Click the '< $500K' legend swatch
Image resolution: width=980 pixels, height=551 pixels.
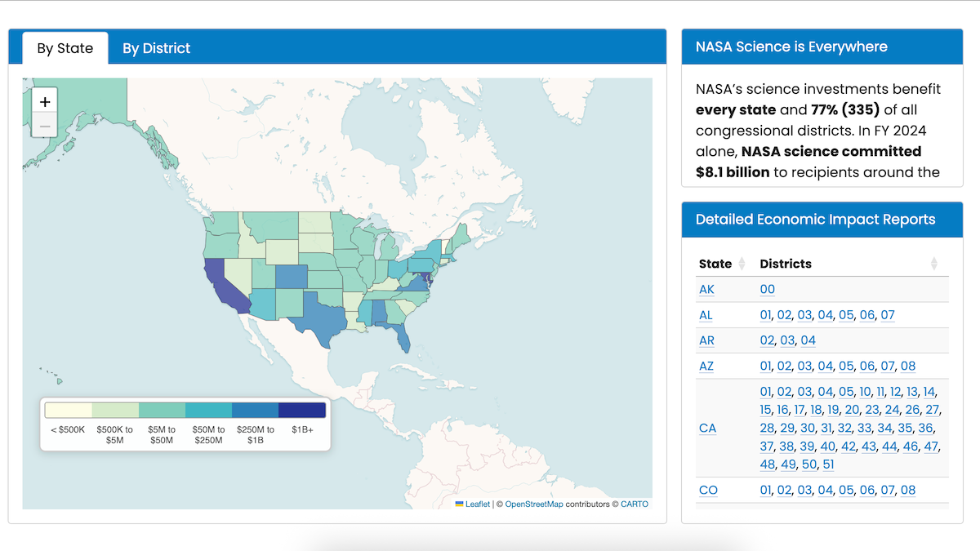coord(68,410)
